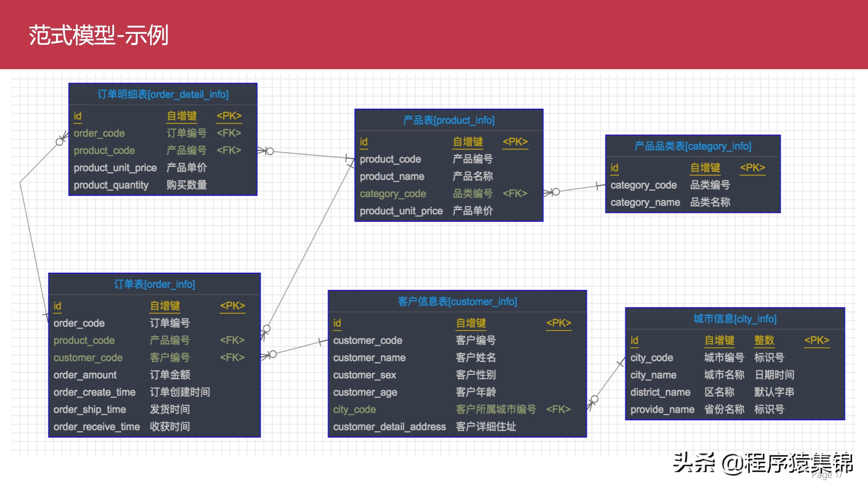The image size is (868, 488).
Task: Click 品类名称 description text
Action: point(710,202)
